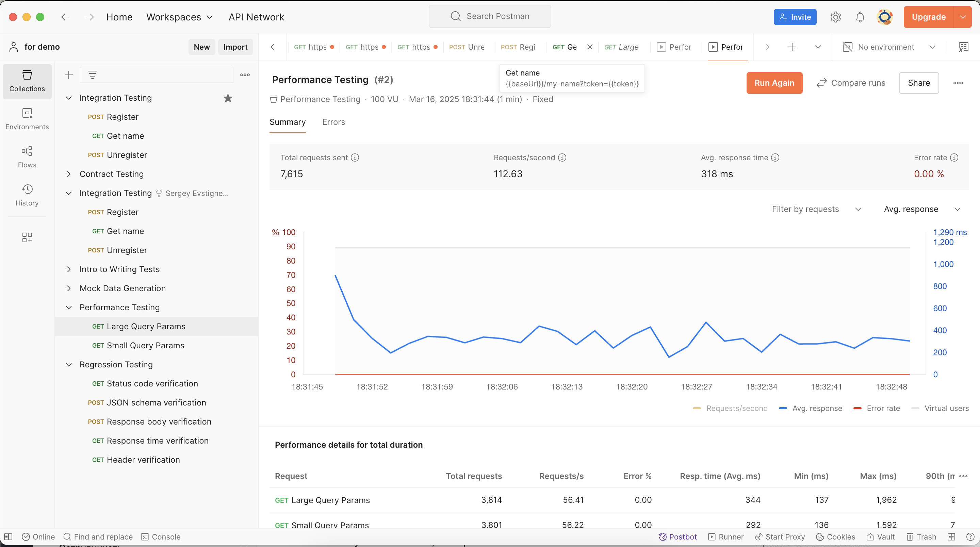Click info icon next to Requests/second
980x547 pixels.
[x=562, y=158]
